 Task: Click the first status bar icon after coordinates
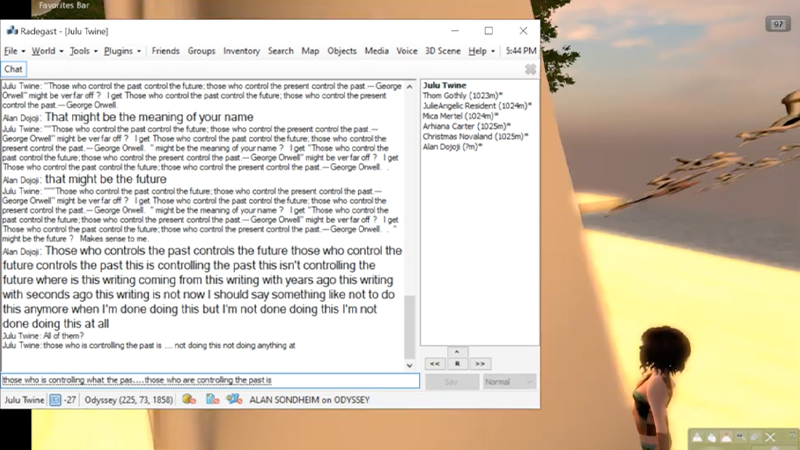189,399
